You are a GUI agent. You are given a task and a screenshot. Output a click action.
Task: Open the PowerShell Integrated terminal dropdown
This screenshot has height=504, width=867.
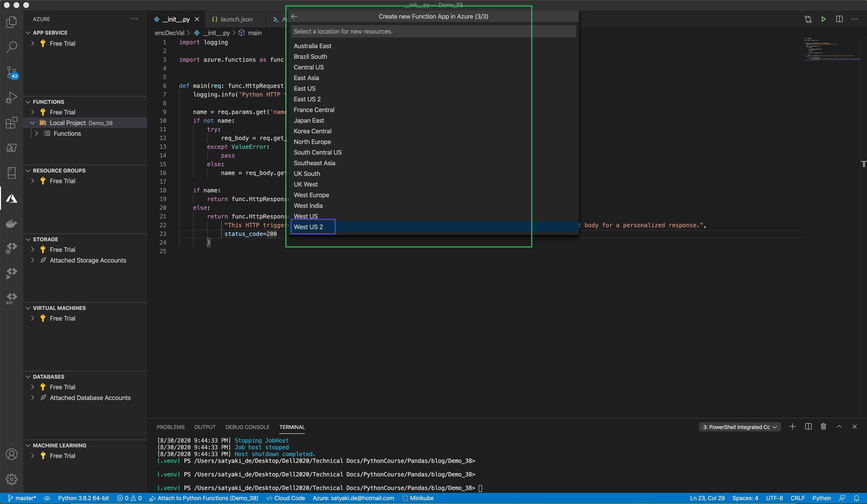point(739,427)
